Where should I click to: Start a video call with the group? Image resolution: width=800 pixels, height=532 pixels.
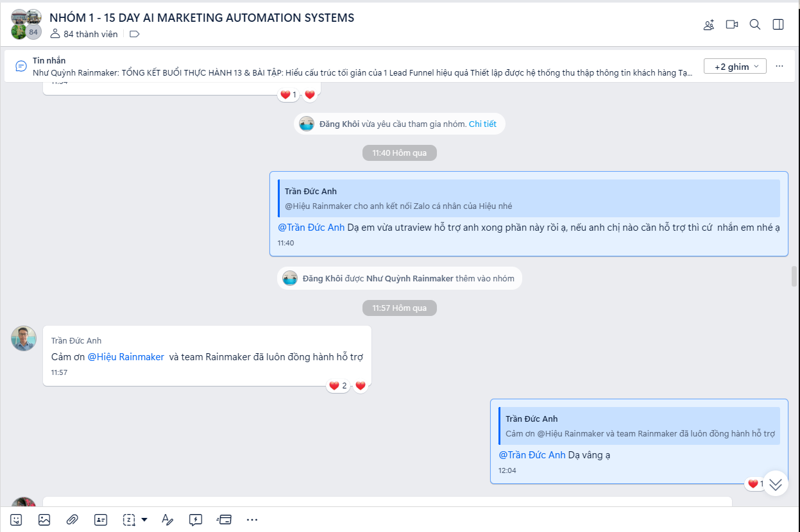point(732,24)
